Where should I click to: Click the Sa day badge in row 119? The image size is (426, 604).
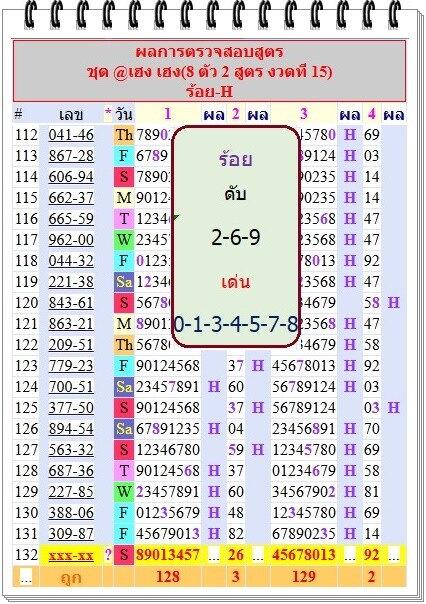[x=124, y=282]
